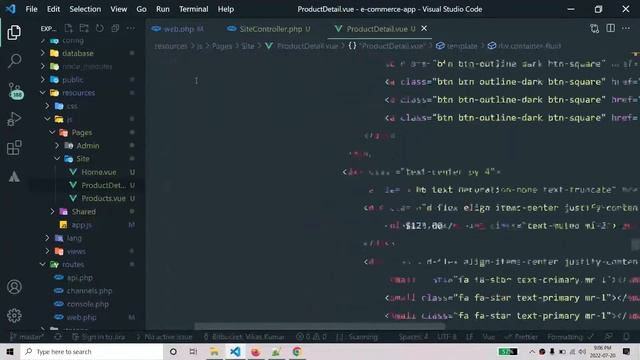The image size is (640, 360).
Task: Open the Help menu
Action: pos(226,9)
